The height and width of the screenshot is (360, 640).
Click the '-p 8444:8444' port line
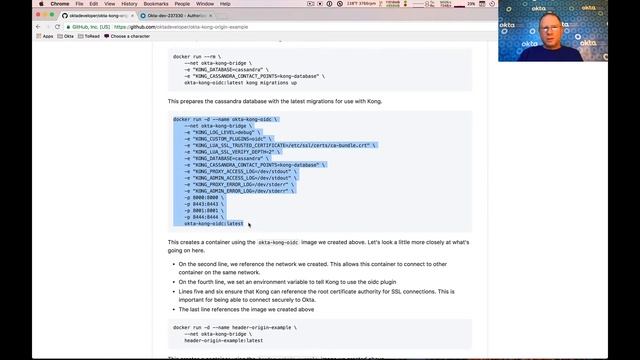(x=204, y=217)
